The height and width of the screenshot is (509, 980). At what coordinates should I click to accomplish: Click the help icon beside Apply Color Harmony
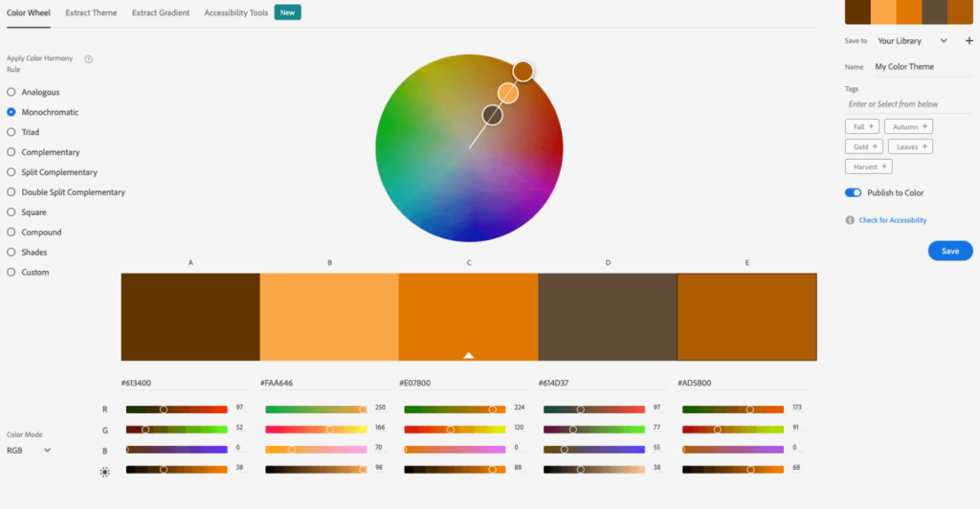click(89, 59)
